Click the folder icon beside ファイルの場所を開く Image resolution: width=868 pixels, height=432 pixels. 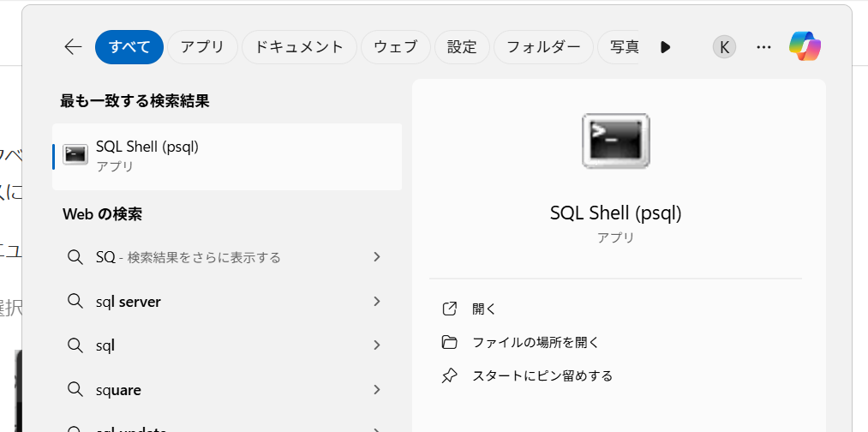coord(449,342)
